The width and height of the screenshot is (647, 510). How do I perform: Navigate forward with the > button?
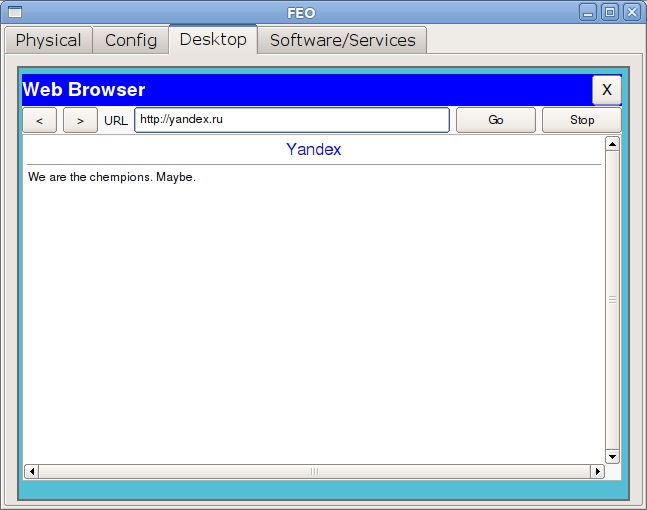(x=80, y=120)
